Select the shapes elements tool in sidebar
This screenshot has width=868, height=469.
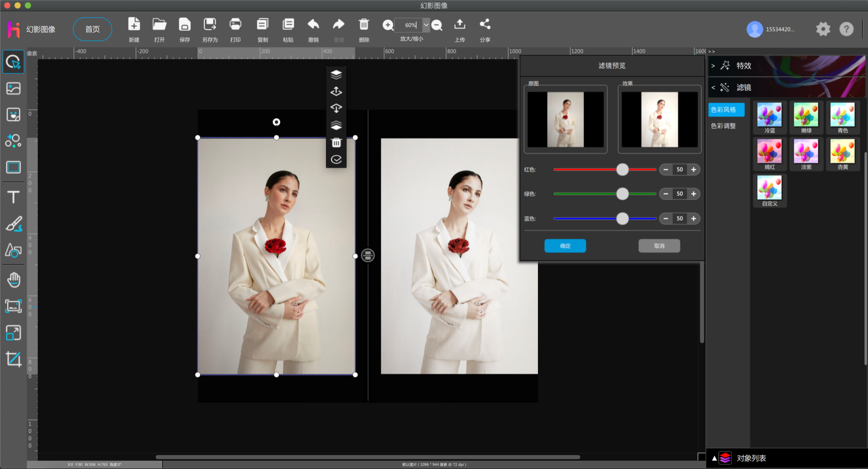tap(14, 141)
